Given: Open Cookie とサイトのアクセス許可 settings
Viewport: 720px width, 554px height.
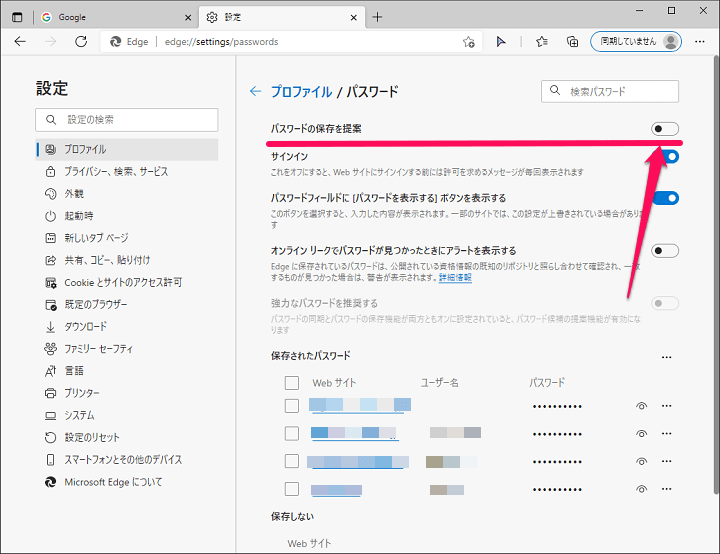Looking at the screenshot, I should coord(127,282).
